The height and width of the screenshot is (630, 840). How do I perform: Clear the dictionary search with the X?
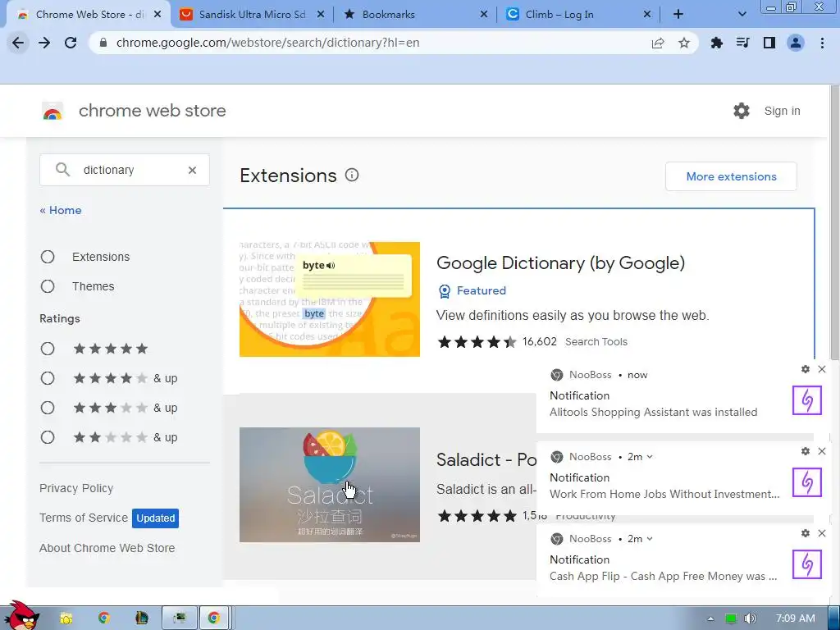pyautogui.click(x=192, y=170)
